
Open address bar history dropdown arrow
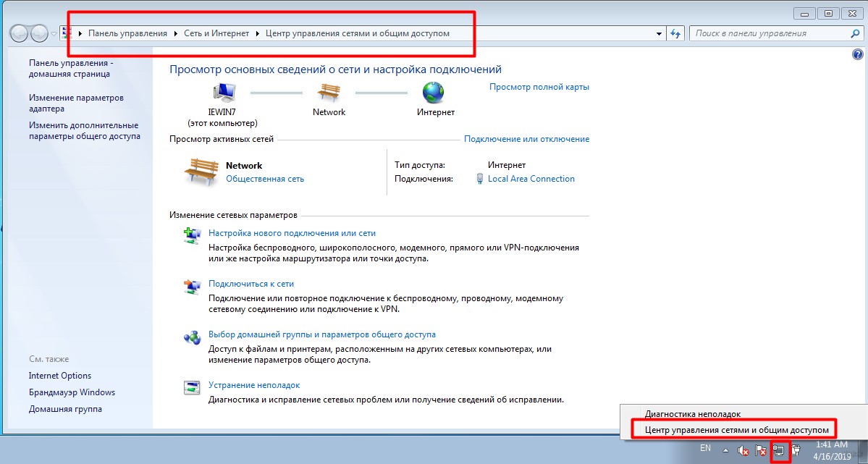659,33
